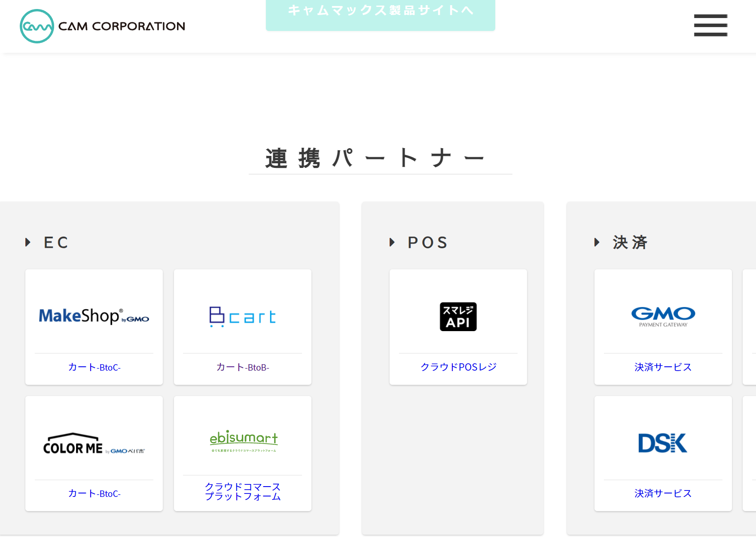Open the クラウドPOSレジ link

(458, 367)
